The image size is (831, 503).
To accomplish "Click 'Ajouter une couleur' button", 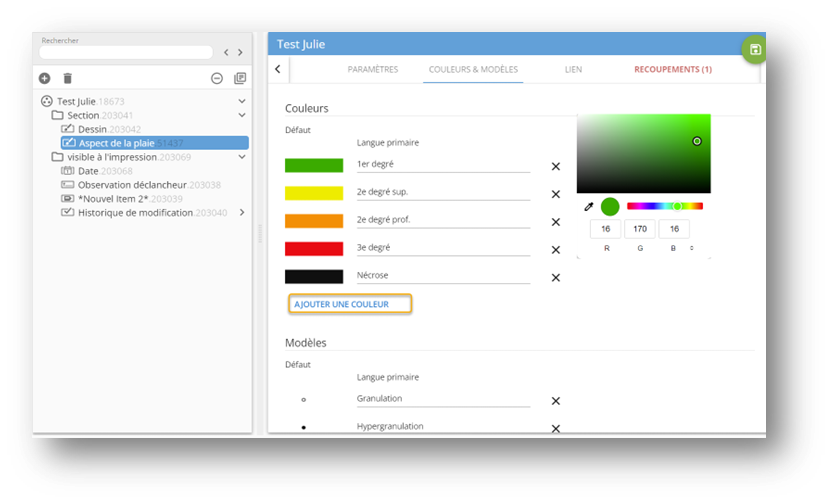I will click(349, 304).
